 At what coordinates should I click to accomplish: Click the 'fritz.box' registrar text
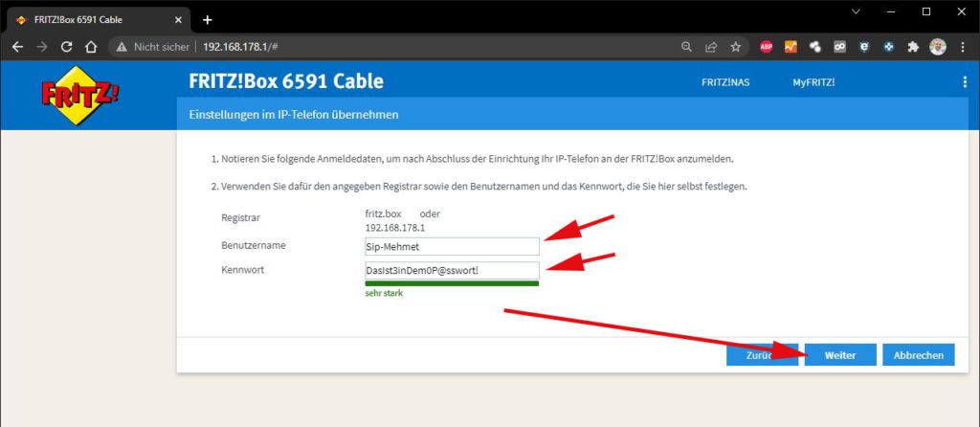tap(383, 213)
